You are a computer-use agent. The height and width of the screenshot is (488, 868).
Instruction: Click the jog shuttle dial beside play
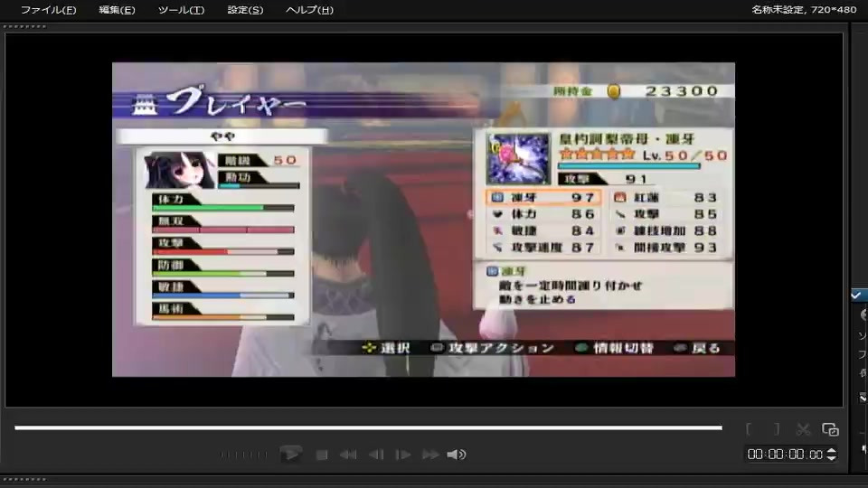pyautogui.click(x=244, y=455)
